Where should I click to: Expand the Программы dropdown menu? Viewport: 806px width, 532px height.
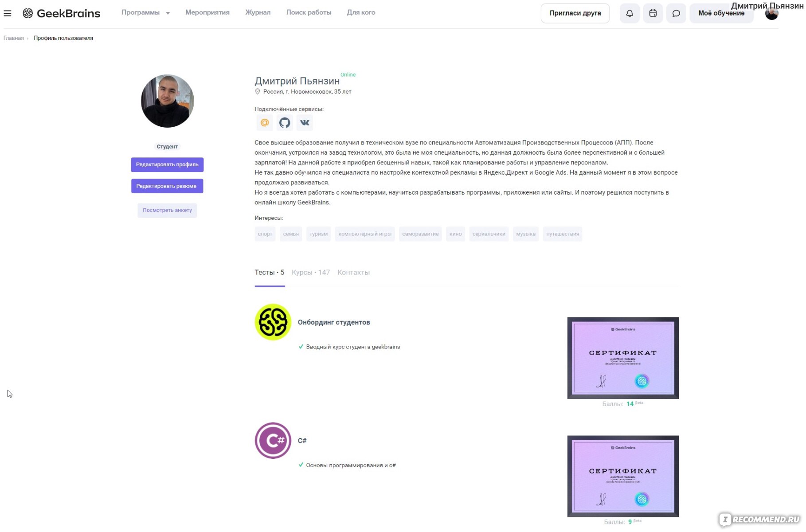pos(146,13)
